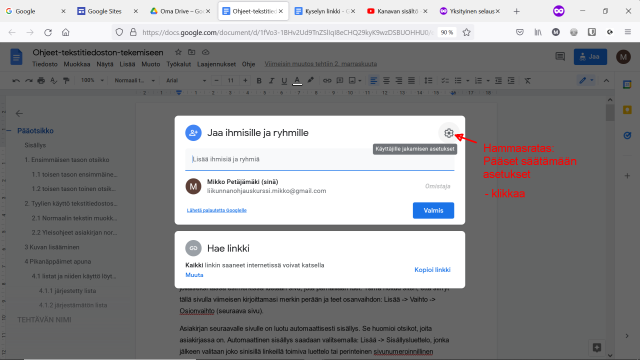Screen dimensions: 640x360
Task: Click the font size field 11
Action: click(x=231, y=80)
